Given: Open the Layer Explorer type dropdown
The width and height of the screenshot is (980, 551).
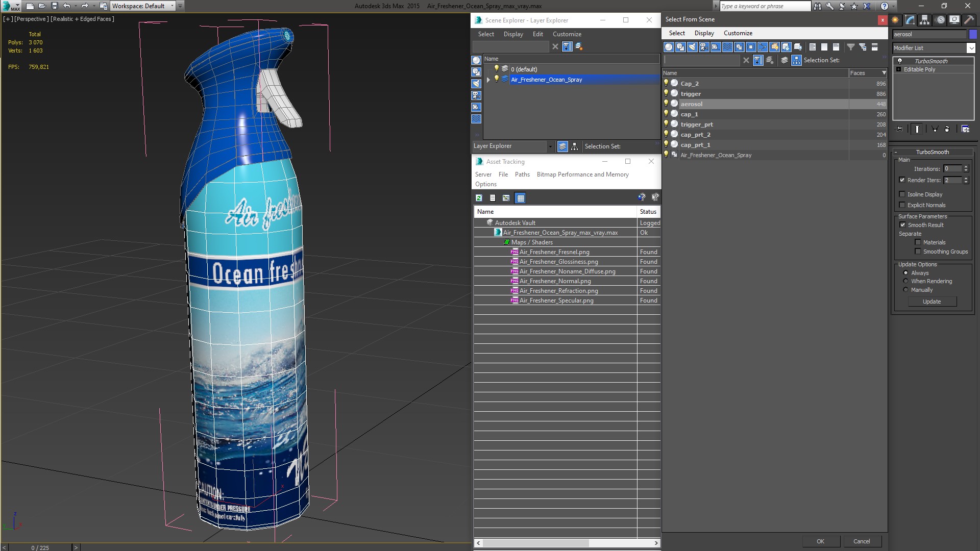Looking at the screenshot, I should [x=550, y=146].
